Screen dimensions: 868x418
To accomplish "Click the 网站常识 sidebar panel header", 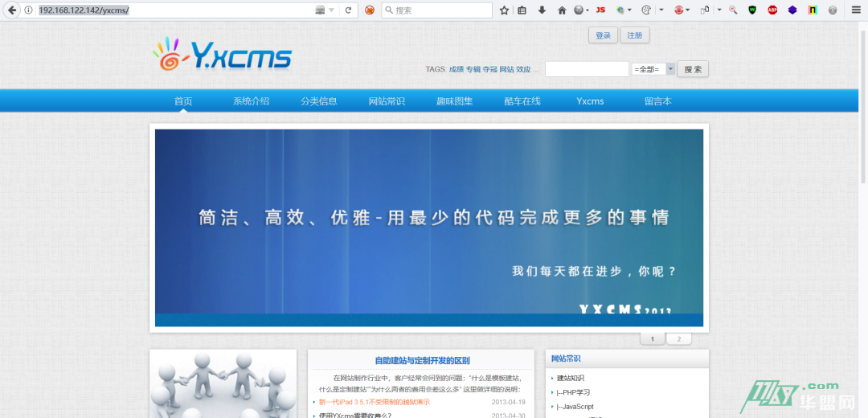I will pyautogui.click(x=627, y=359).
